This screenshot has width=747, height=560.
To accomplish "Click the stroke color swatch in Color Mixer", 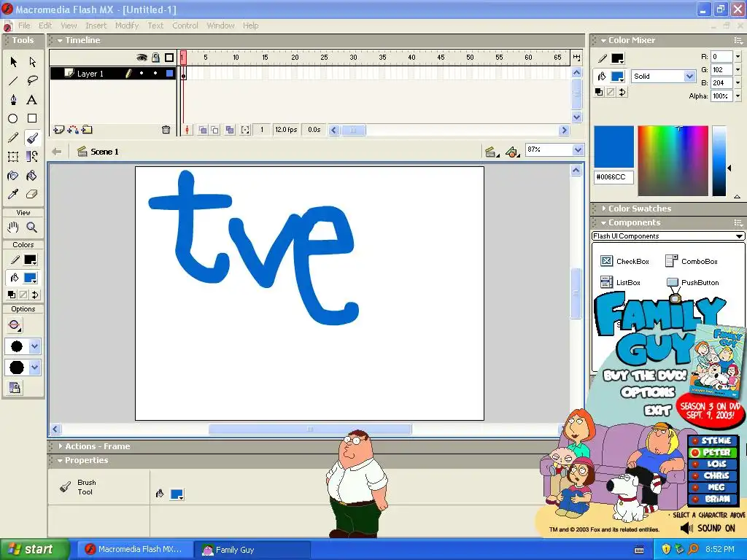I will click(x=617, y=58).
